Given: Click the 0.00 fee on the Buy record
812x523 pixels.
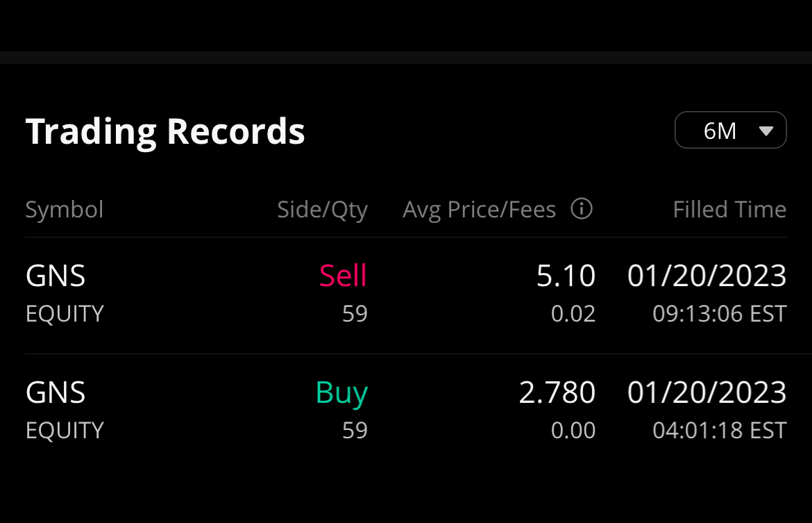Looking at the screenshot, I should (573, 431).
